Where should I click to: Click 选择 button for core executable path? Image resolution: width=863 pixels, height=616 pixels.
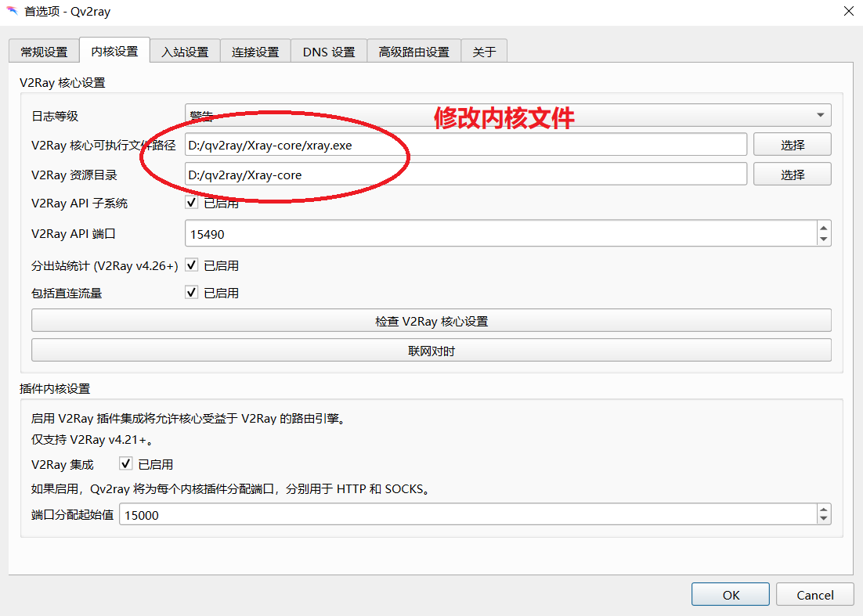point(792,145)
